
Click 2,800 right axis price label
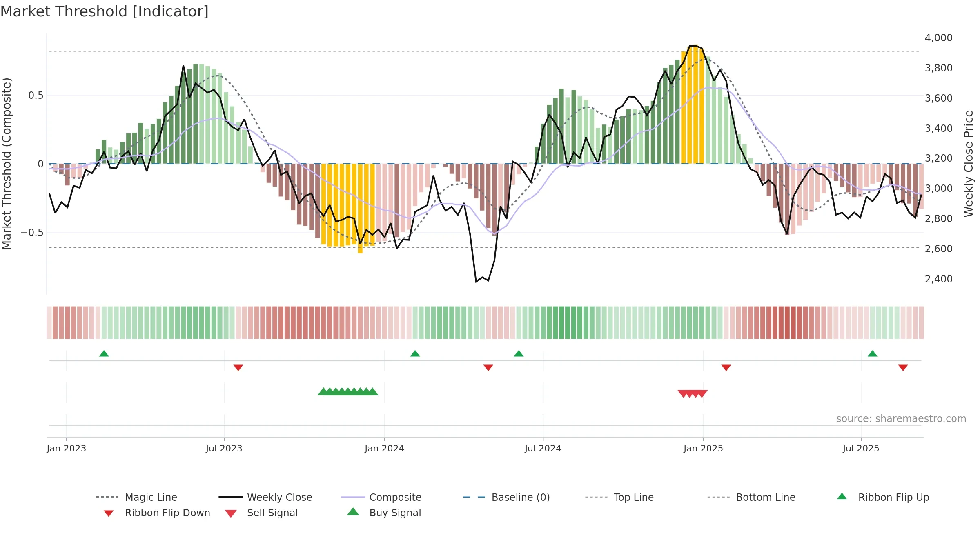[939, 218]
